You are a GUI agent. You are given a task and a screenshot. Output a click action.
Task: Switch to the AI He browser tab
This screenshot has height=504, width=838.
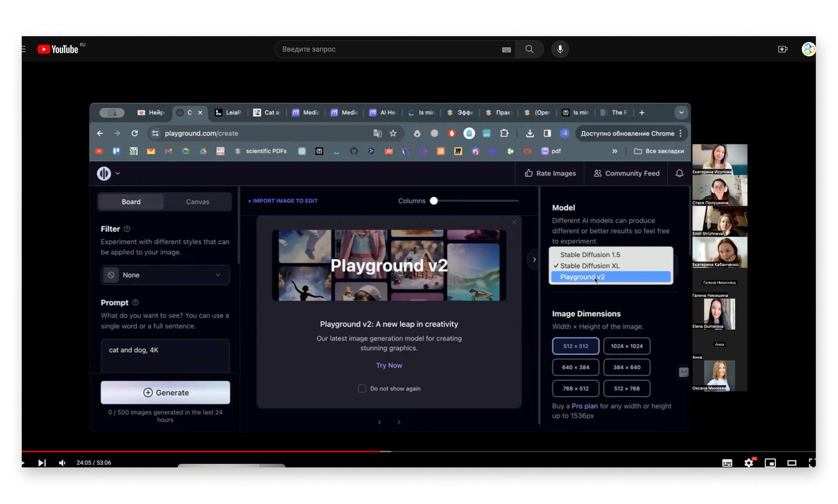click(383, 113)
